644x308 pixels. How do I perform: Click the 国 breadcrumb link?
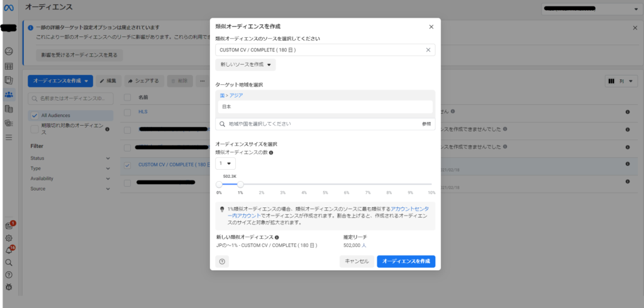(x=221, y=96)
